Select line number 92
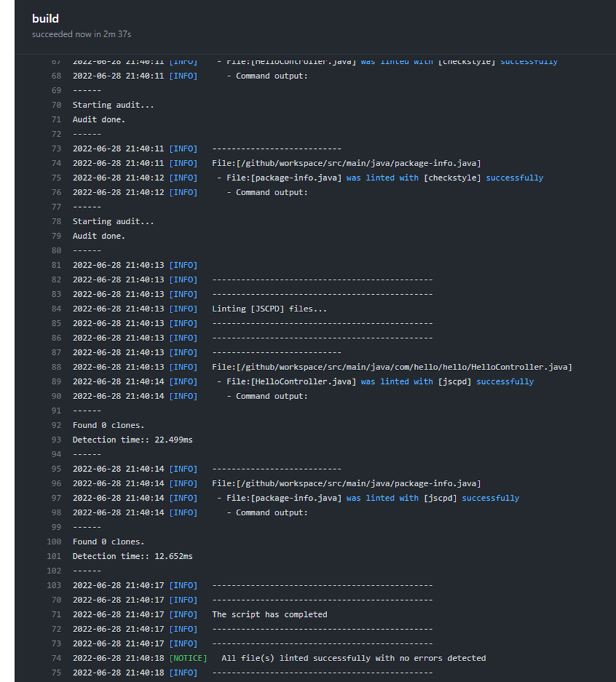This screenshot has width=616, height=682. [x=56, y=425]
